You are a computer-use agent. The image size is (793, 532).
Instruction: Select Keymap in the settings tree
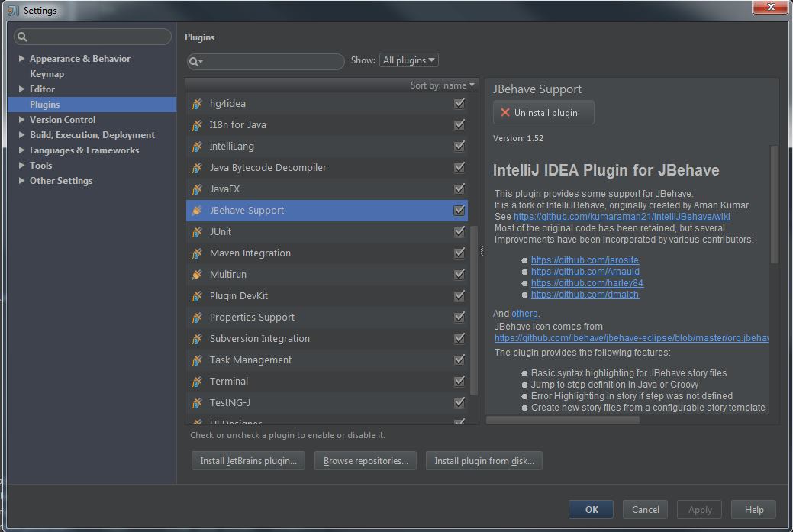pos(47,74)
